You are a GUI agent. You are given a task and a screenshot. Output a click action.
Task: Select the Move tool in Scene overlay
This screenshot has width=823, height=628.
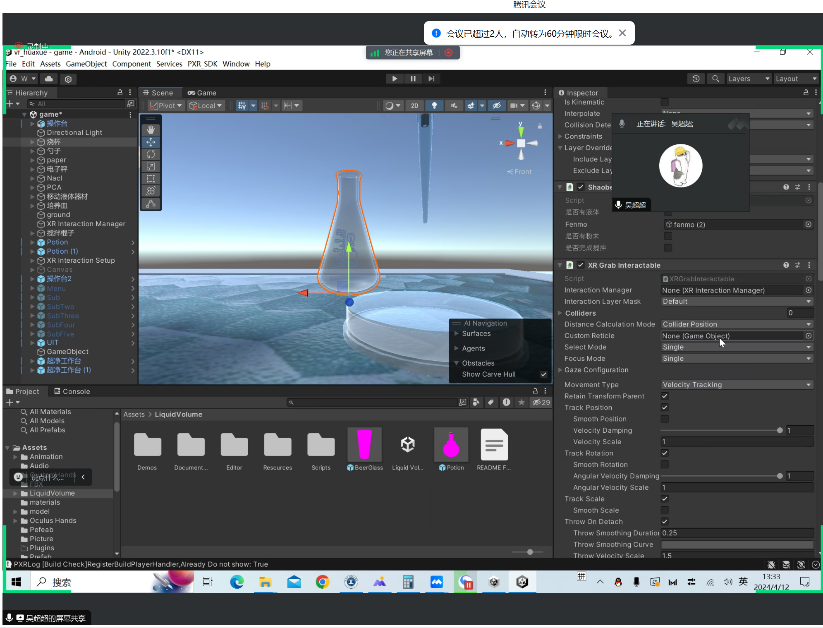tap(151, 142)
